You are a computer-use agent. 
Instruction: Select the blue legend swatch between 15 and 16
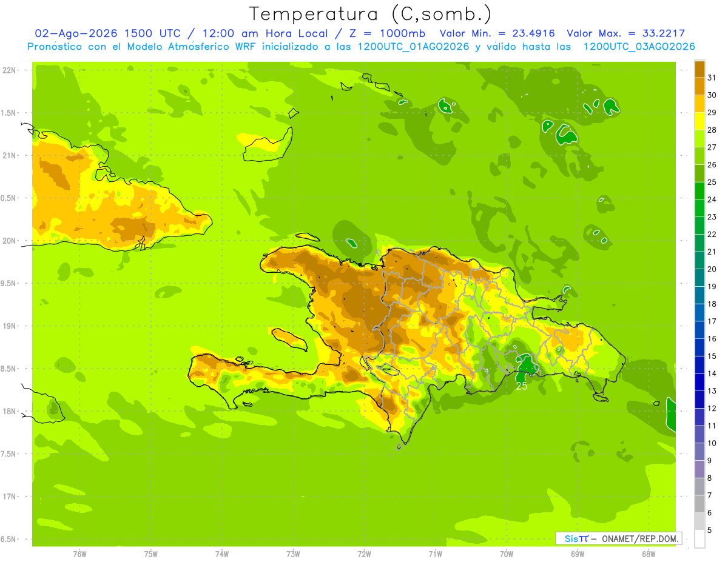(x=699, y=347)
